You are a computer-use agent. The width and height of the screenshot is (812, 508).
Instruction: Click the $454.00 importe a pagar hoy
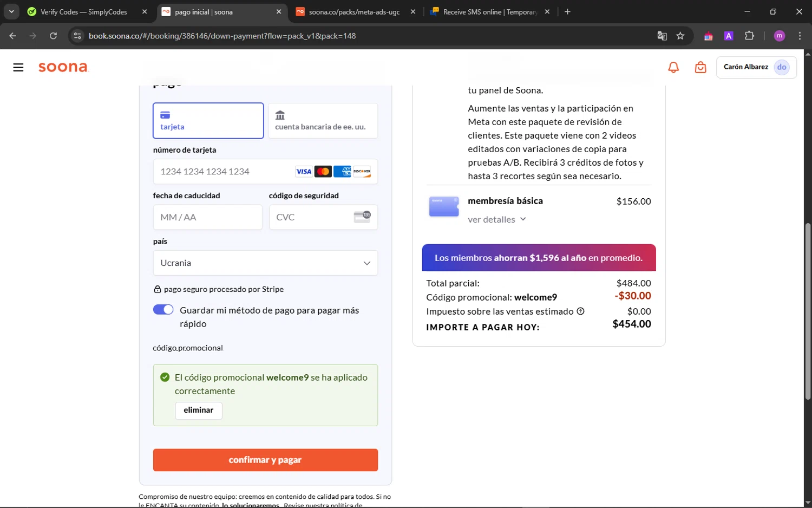632,324
